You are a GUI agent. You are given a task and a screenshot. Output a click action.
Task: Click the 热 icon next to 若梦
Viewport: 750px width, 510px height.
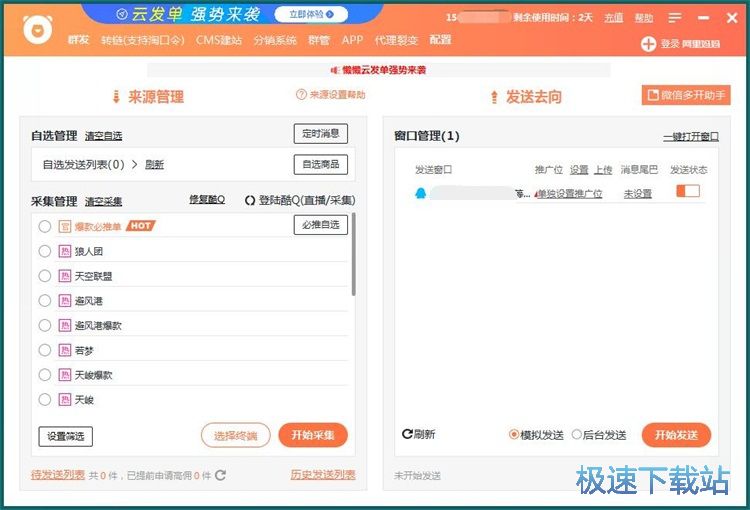tap(65, 350)
